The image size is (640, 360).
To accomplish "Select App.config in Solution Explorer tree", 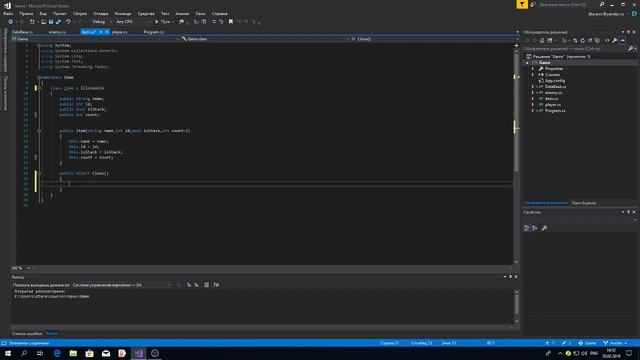I will (x=554, y=81).
